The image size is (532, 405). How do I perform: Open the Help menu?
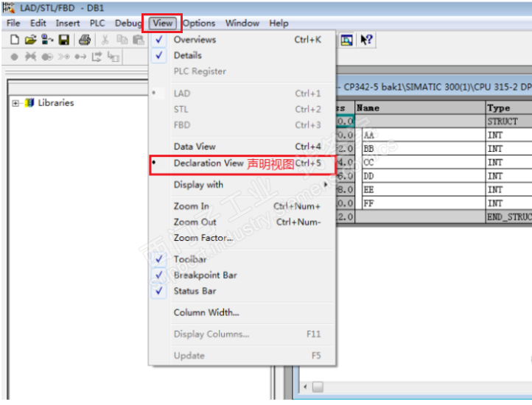(279, 23)
